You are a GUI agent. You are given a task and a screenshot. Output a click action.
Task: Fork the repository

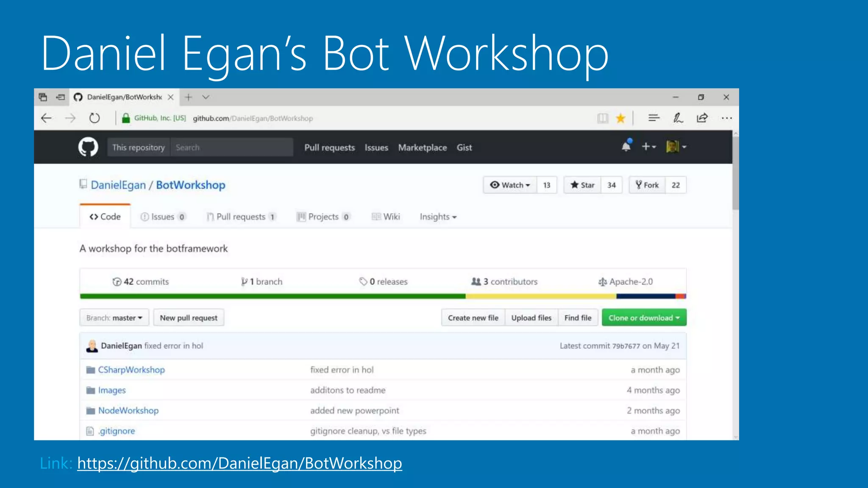coord(647,185)
